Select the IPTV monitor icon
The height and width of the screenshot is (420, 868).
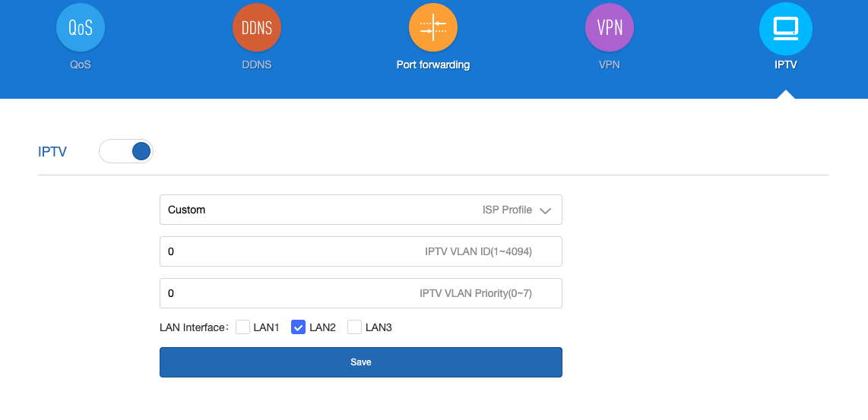pos(785,28)
